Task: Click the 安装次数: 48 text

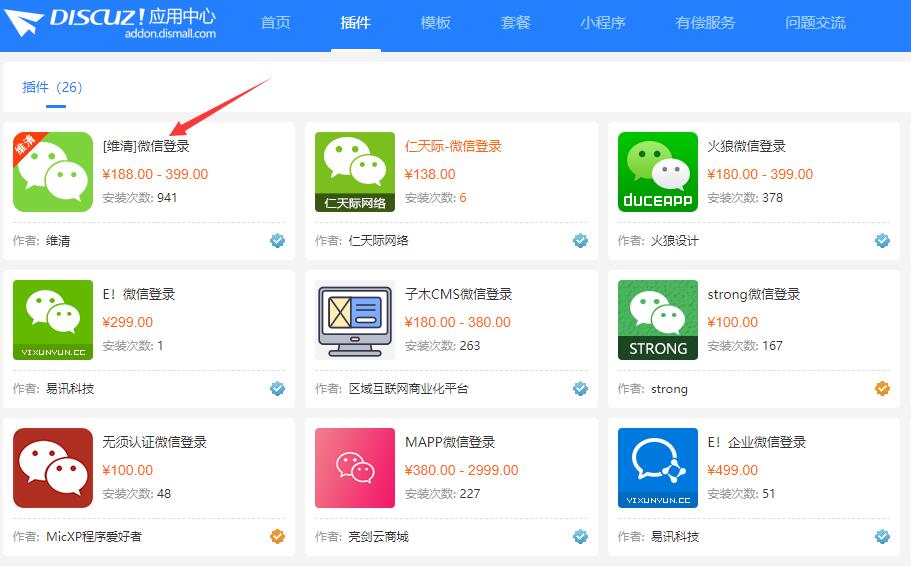Action: coord(137,494)
